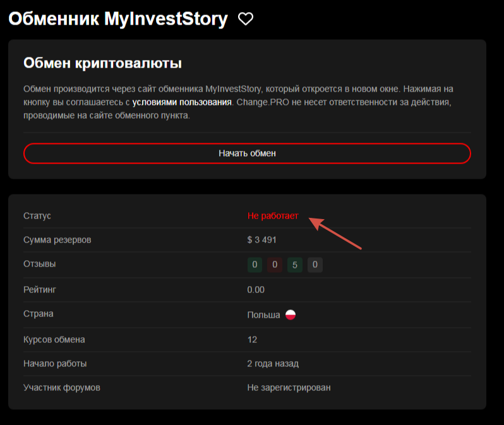The height and width of the screenshot is (425, 504).
Task: Click the Отзывы row label
Action: [x=39, y=265]
